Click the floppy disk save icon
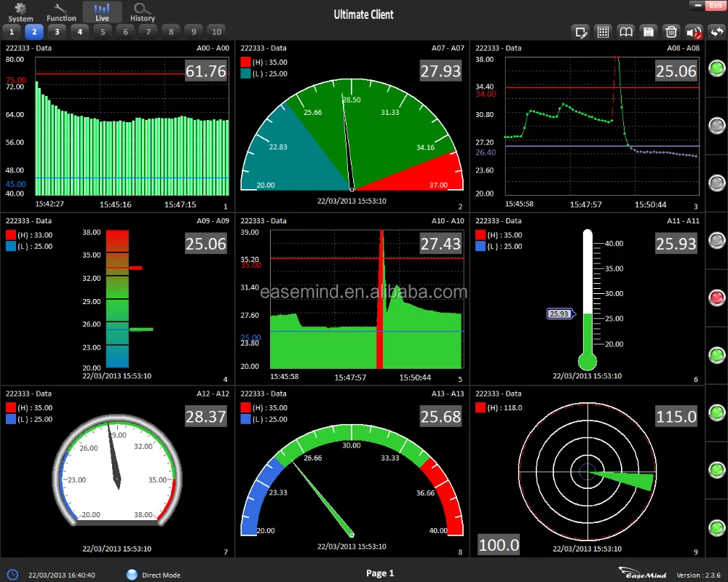This screenshot has width=728, height=582. tap(648, 31)
